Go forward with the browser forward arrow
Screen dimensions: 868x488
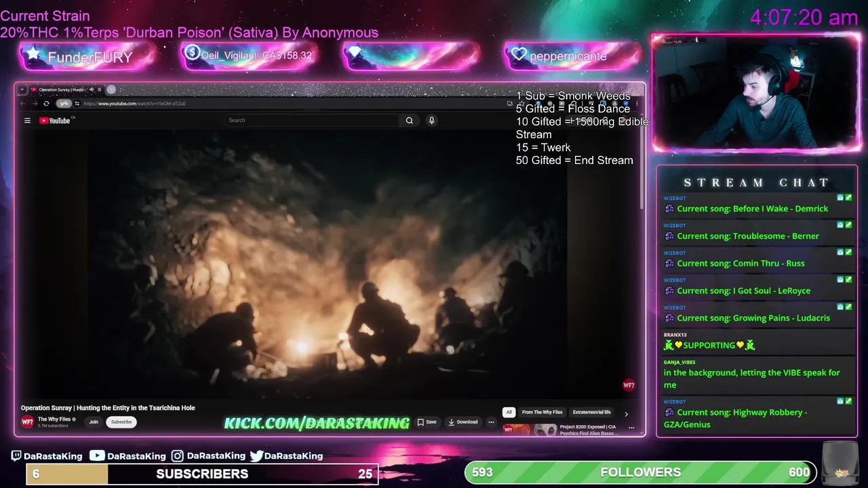click(34, 104)
